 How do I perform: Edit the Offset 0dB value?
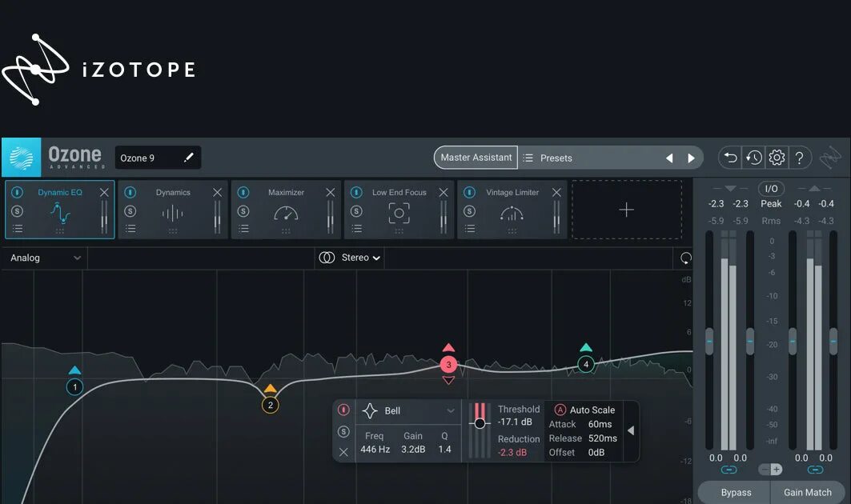pos(596,453)
